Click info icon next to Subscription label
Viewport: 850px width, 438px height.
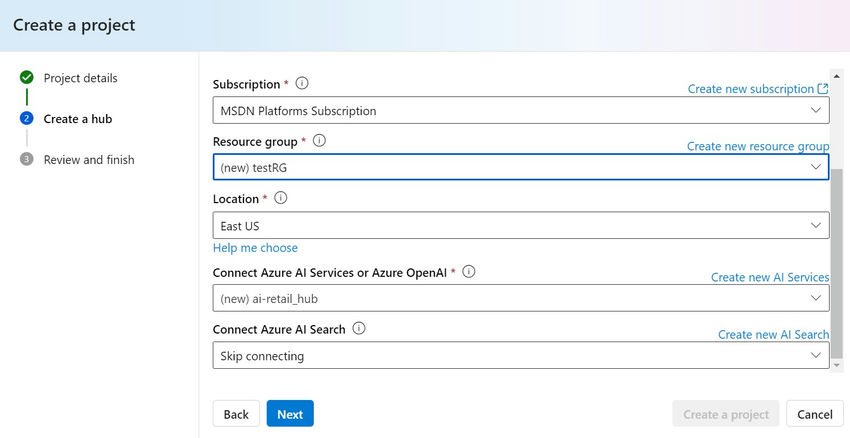click(x=302, y=84)
